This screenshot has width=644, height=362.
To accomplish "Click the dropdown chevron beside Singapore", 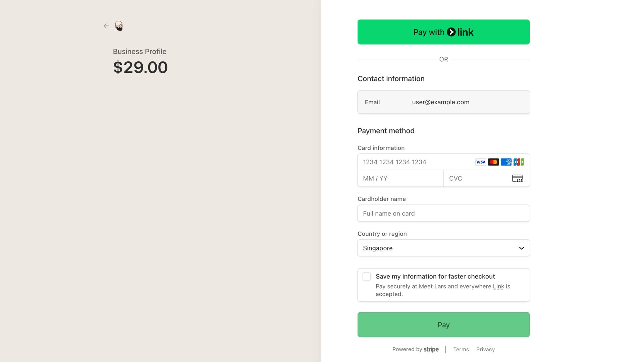I will [522, 248].
